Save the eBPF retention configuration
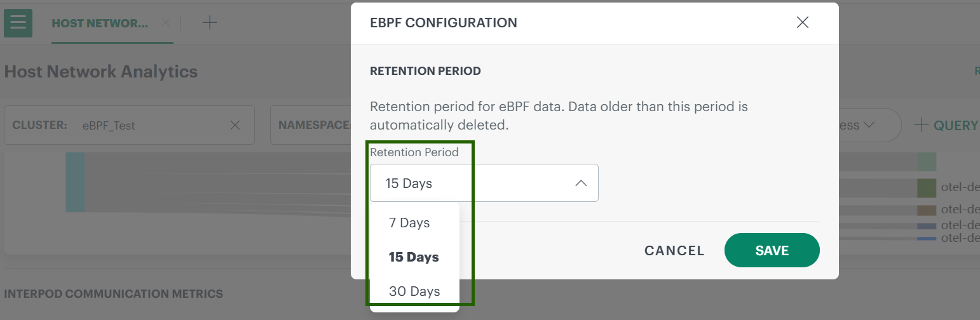This screenshot has width=980, height=320. click(772, 251)
